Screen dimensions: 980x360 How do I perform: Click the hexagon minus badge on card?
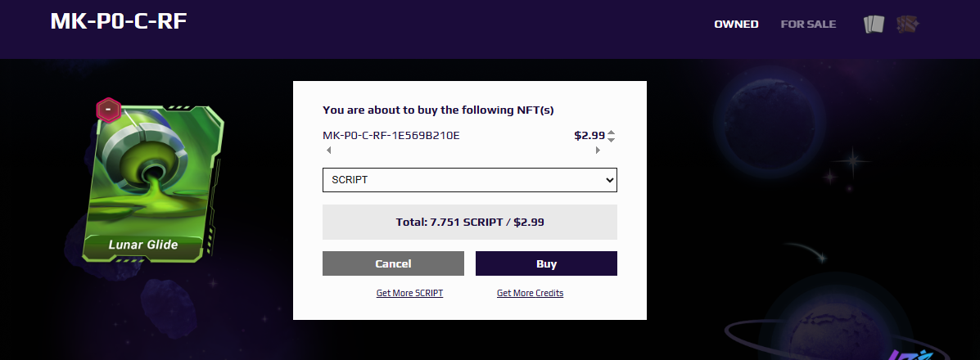(x=108, y=110)
